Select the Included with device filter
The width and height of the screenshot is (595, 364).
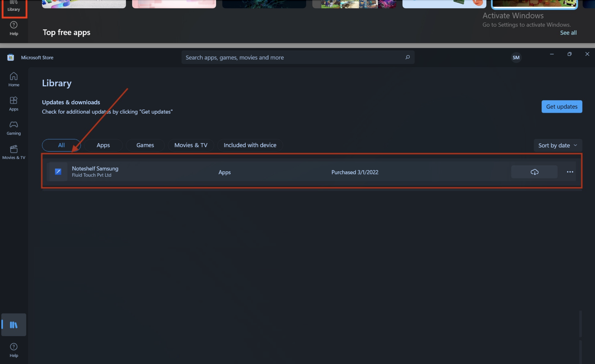250,145
